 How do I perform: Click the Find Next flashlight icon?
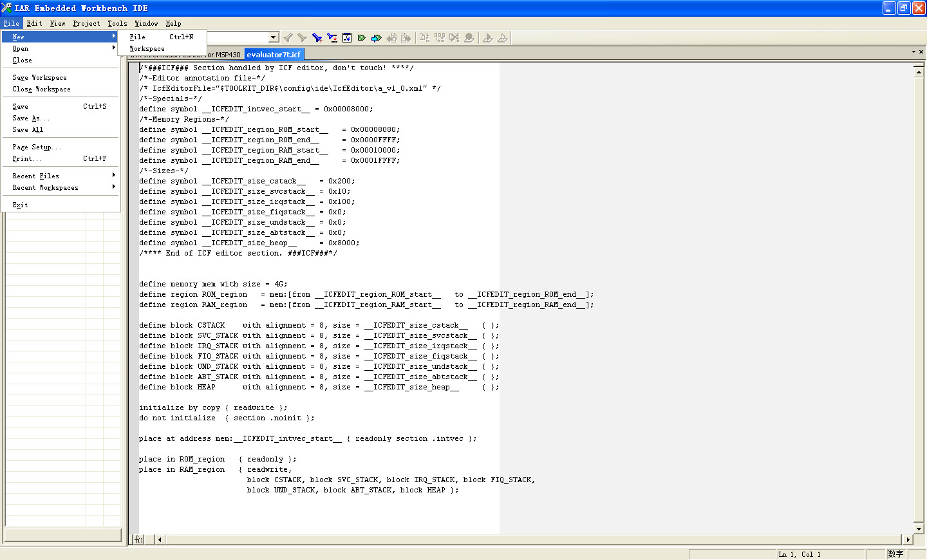click(x=302, y=38)
